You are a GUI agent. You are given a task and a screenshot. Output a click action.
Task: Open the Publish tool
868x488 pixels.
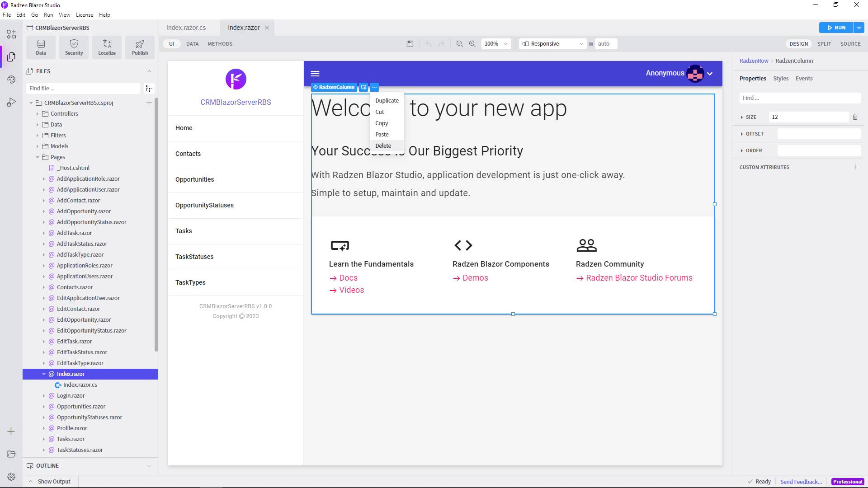(140, 47)
